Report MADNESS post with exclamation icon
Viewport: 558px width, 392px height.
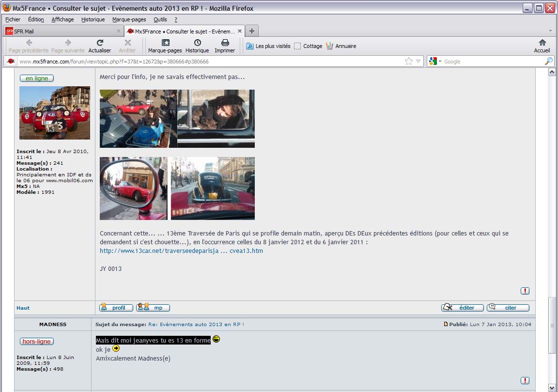(x=525, y=380)
